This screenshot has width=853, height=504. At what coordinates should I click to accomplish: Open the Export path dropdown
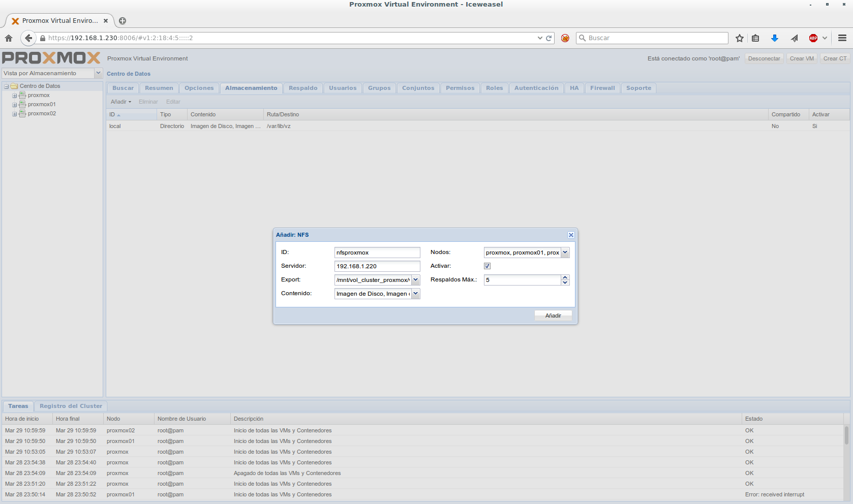(x=415, y=280)
